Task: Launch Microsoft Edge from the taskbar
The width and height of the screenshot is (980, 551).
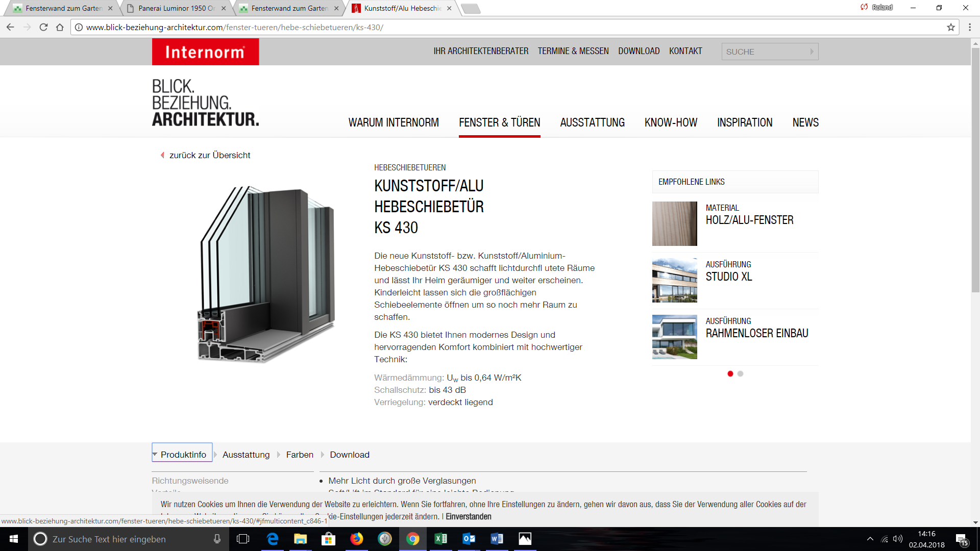Action: pyautogui.click(x=273, y=539)
